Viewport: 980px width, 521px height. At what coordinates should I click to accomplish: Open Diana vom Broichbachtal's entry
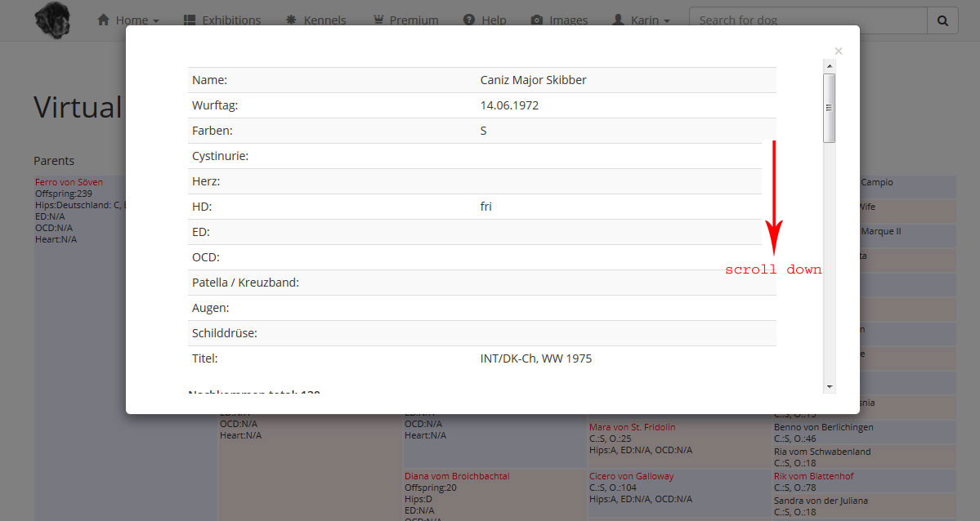[x=456, y=476]
